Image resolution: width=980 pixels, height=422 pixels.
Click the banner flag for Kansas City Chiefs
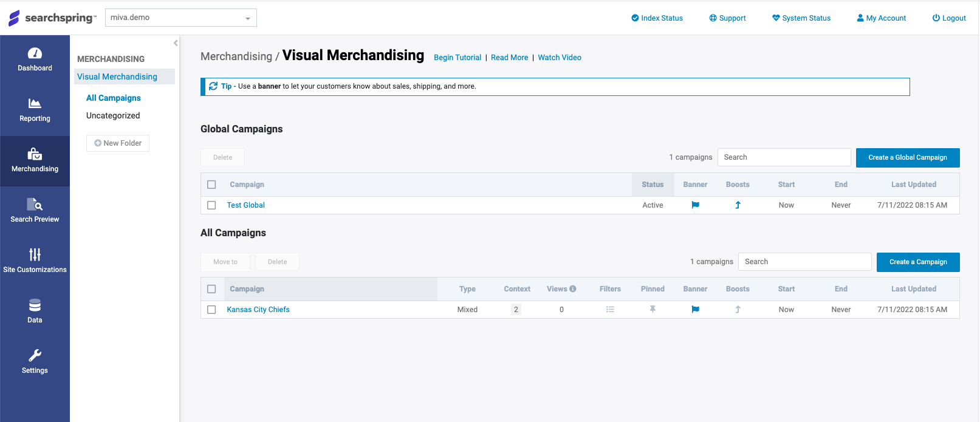click(695, 310)
